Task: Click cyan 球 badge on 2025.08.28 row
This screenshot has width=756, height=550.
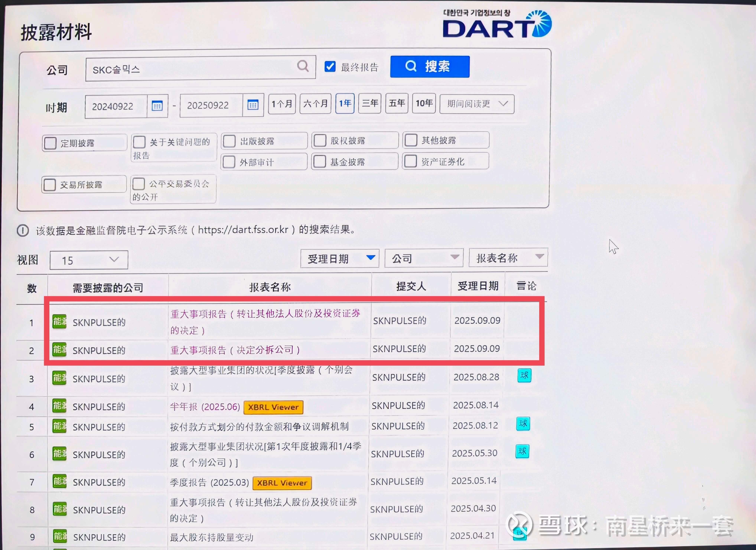Action: pos(524,375)
